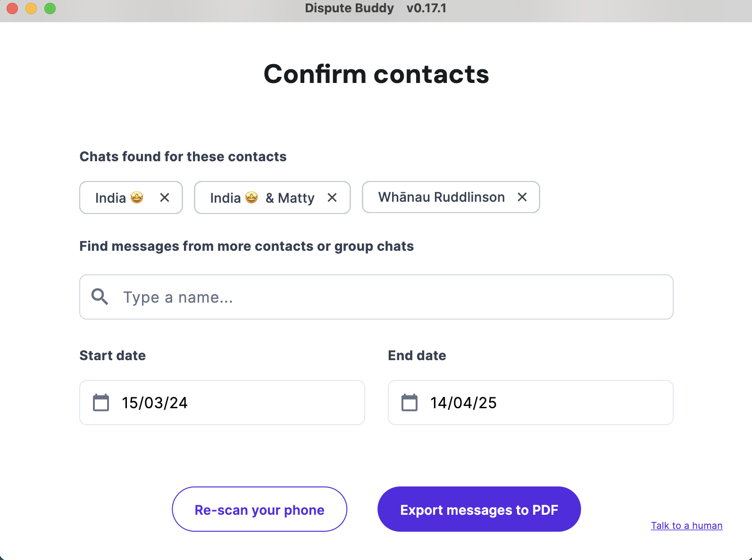The image size is (752, 560).
Task: Click Re-scan your phone button
Action: pyautogui.click(x=259, y=510)
